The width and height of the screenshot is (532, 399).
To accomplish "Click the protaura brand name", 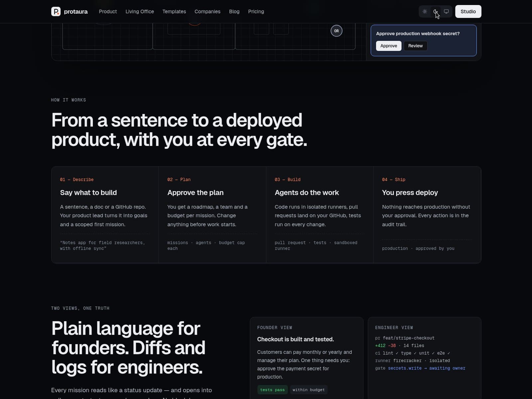I will point(76,12).
